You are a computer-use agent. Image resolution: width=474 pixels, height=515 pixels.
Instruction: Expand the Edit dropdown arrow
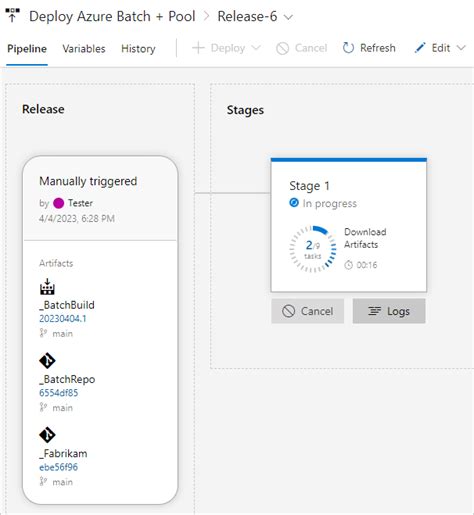461,48
